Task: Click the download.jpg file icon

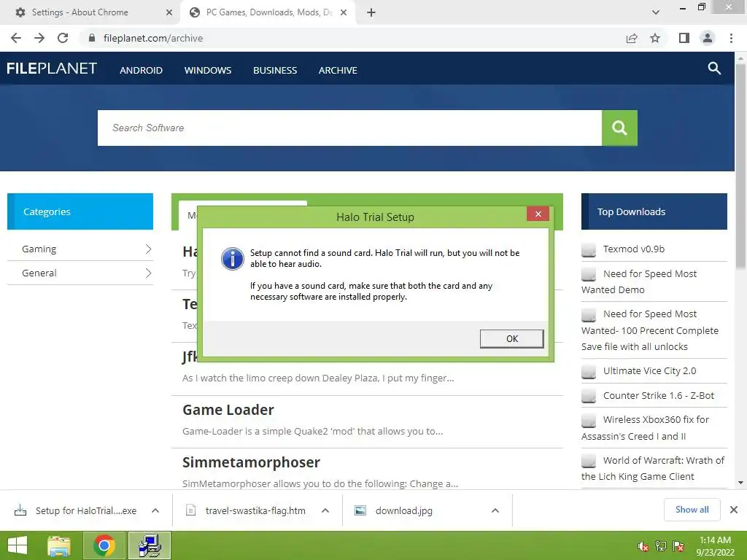Action: 360,510
